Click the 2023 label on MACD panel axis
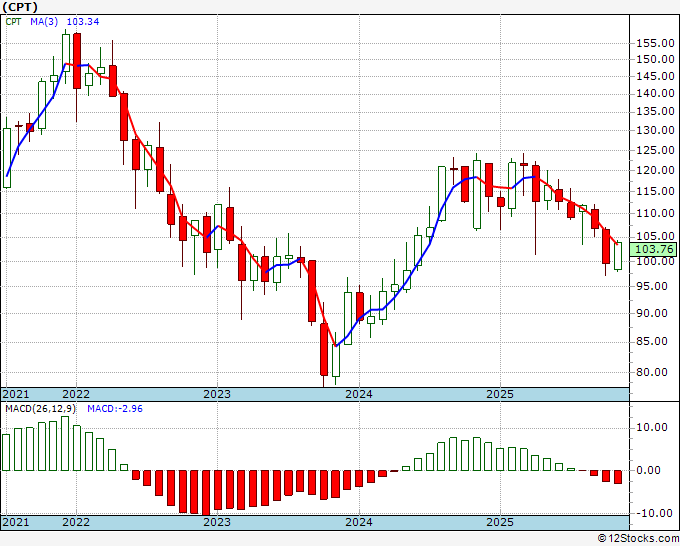Screen dimensions: 680x546 [217, 522]
